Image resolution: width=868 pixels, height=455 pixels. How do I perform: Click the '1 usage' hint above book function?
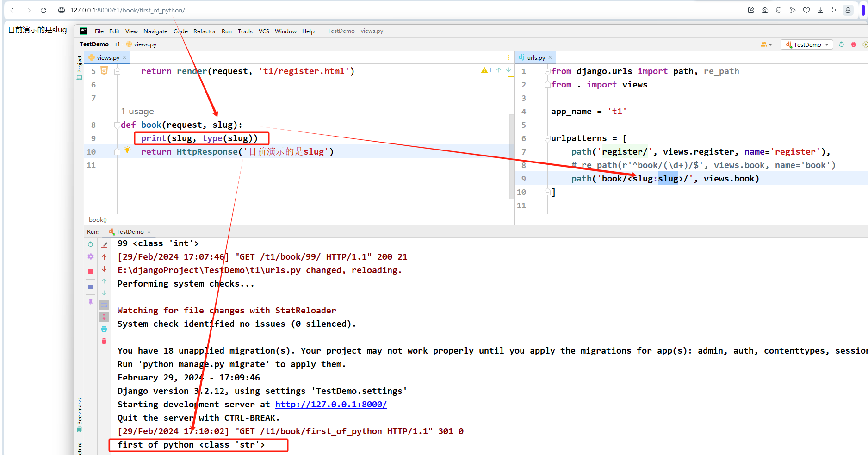click(137, 112)
